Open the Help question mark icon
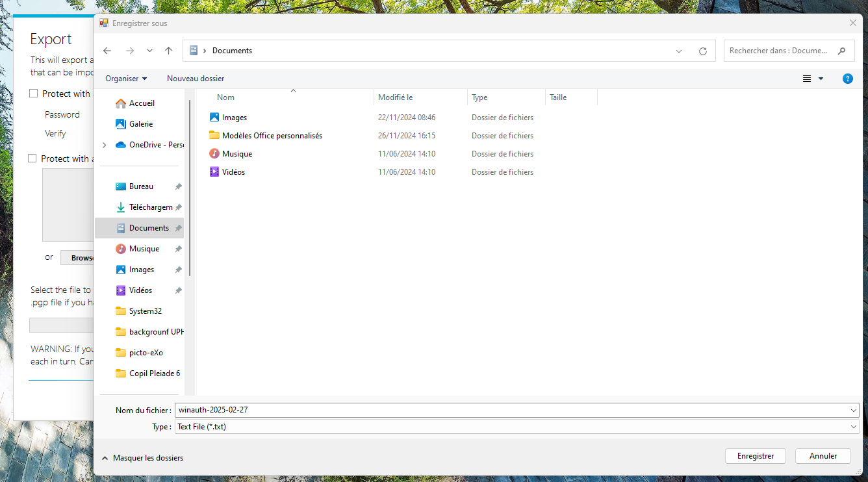Image resolution: width=868 pixels, height=482 pixels. (847, 79)
